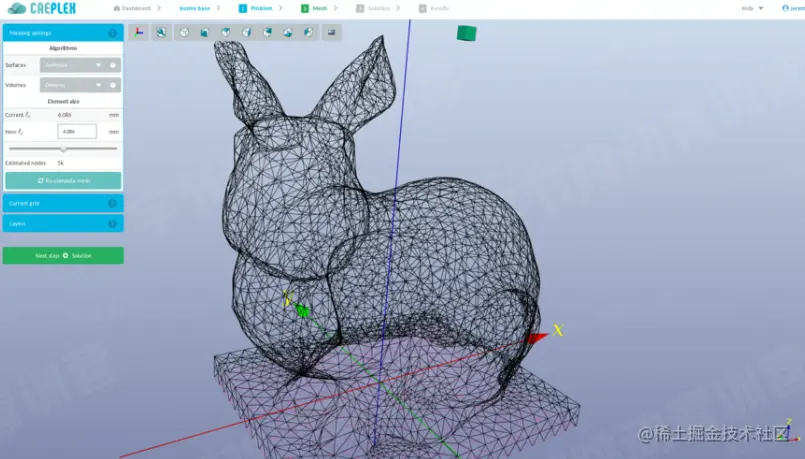
Task: Click help icon beside Surfaces dropdown
Action: 113,65
